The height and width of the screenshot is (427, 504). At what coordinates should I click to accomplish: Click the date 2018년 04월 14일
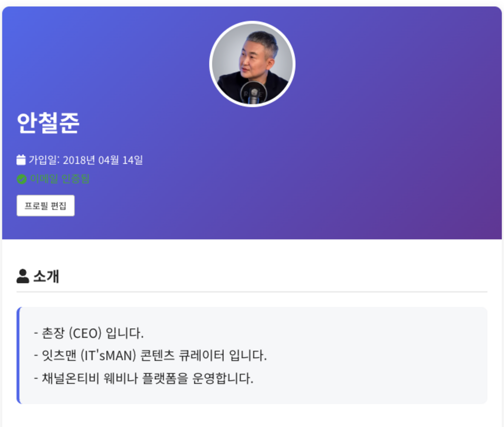tap(103, 160)
